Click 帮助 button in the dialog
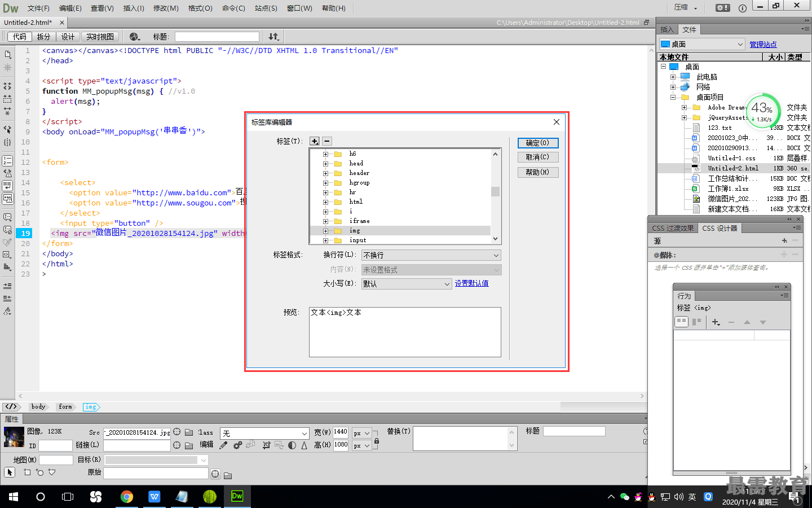This screenshot has height=508, width=812. click(x=538, y=172)
